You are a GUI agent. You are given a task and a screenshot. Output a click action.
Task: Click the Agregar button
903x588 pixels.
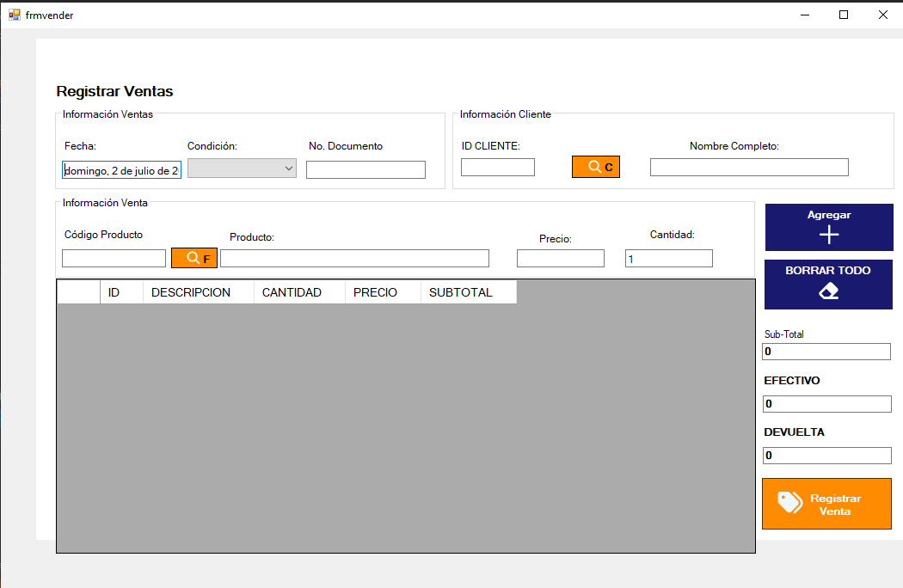(828, 226)
